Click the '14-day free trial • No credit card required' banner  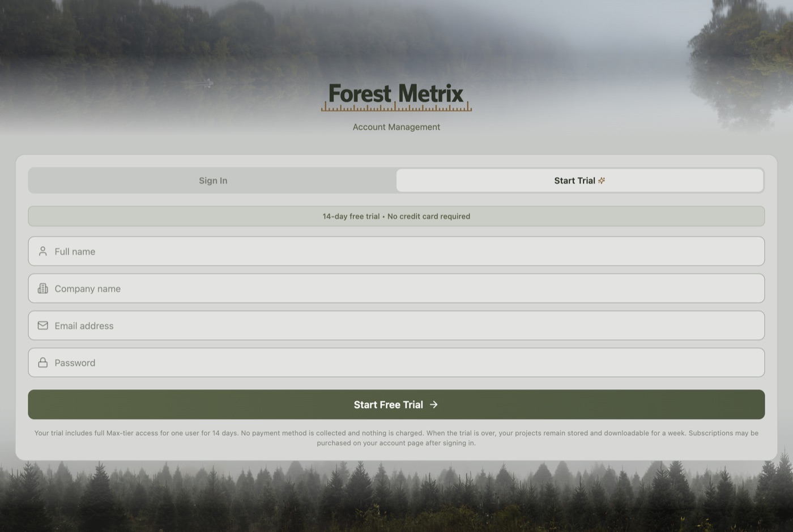point(396,216)
